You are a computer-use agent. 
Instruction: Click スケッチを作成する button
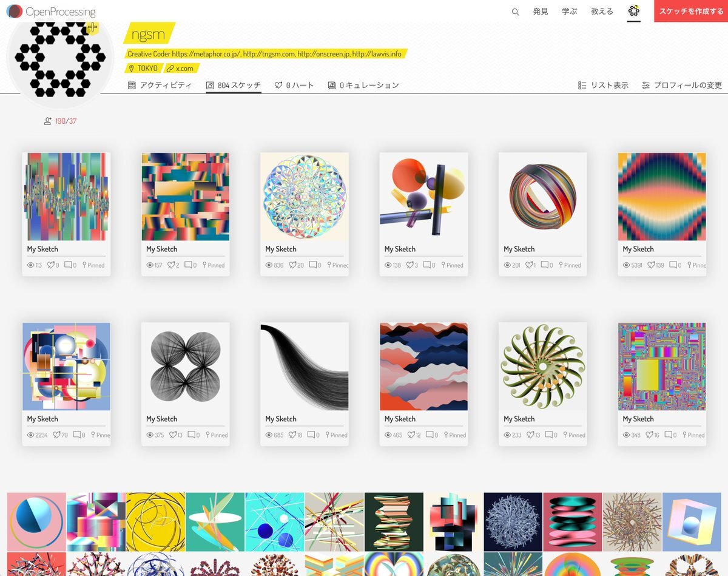[x=691, y=11]
